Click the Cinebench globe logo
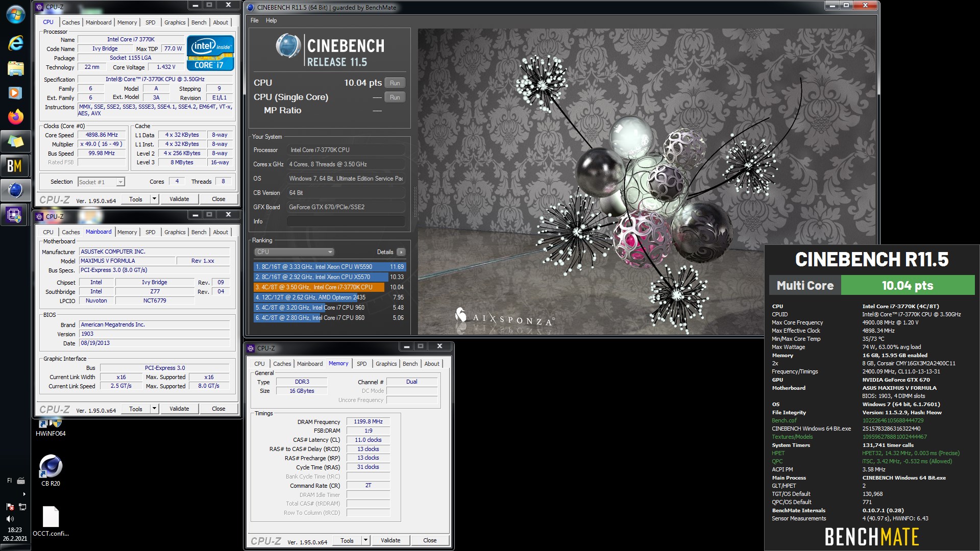980x551 pixels. (x=288, y=46)
